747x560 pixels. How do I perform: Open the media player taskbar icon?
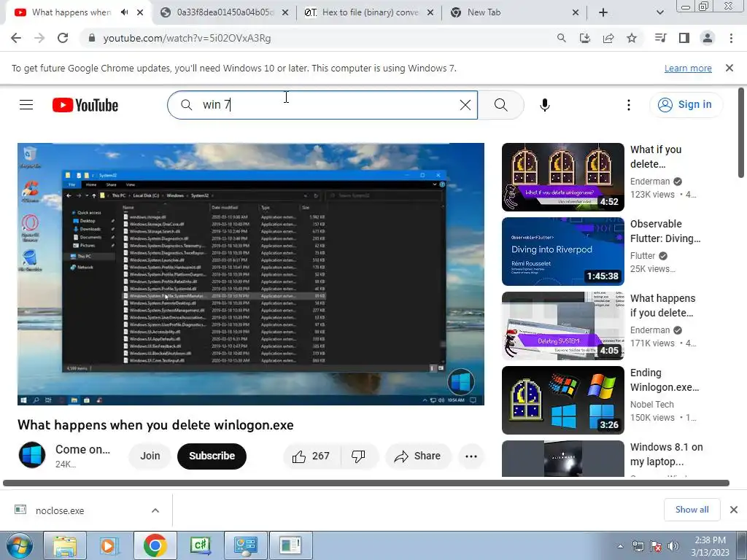pyautogui.click(x=109, y=545)
